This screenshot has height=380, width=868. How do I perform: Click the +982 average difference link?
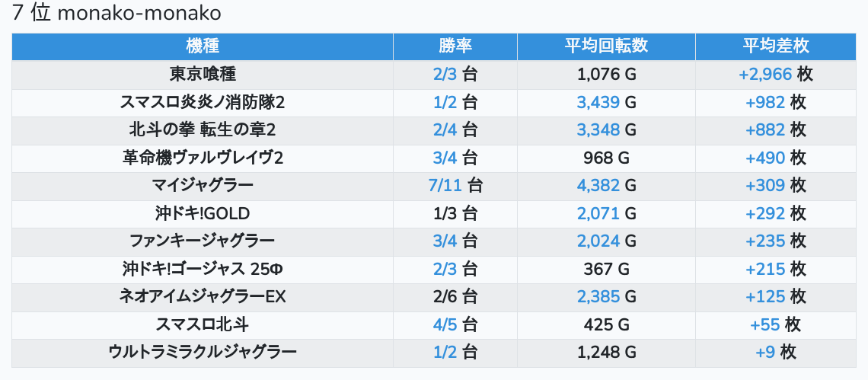click(766, 103)
